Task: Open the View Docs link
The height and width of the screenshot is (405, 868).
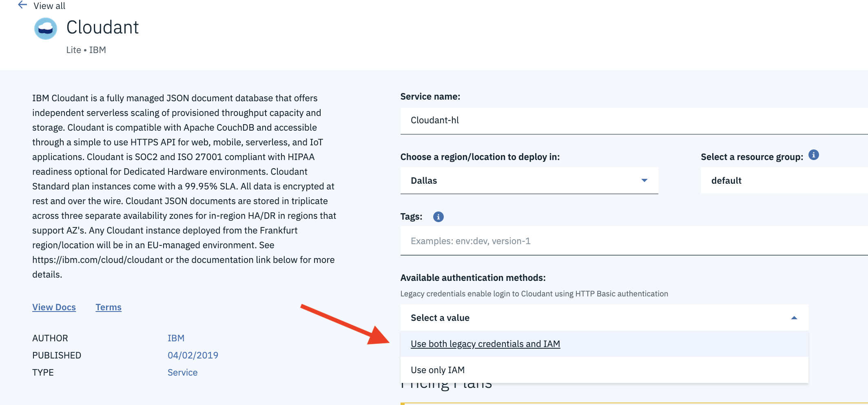Action: (54, 307)
